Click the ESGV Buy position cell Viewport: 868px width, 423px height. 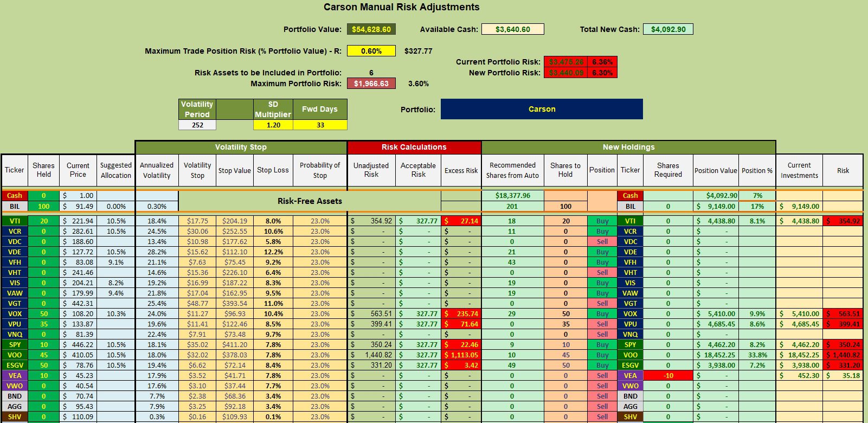click(x=602, y=366)
